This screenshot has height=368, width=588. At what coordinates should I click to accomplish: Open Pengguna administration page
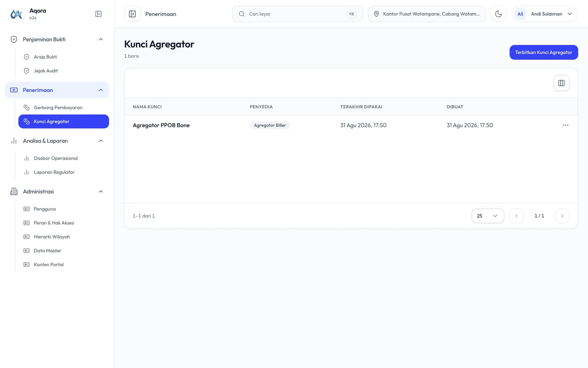(63, 209)
